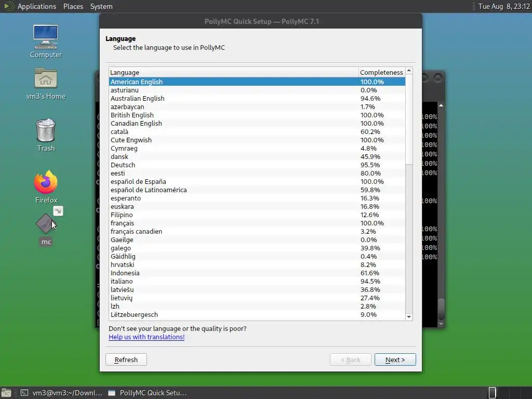The width and height of the screenshot is (532, 399).
Task: Select Australian English language row
Action: tap(257, 98)
